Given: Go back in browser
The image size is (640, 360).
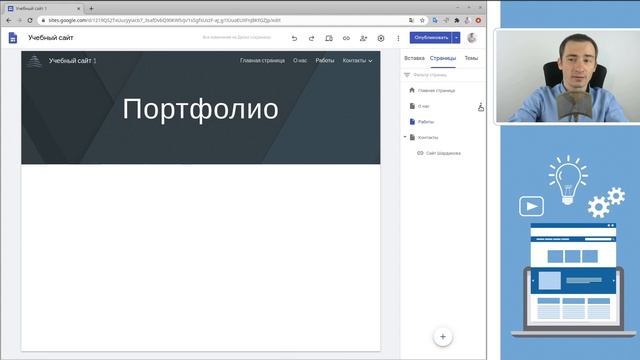Looking at the screenshot, I should coord(9,20).
